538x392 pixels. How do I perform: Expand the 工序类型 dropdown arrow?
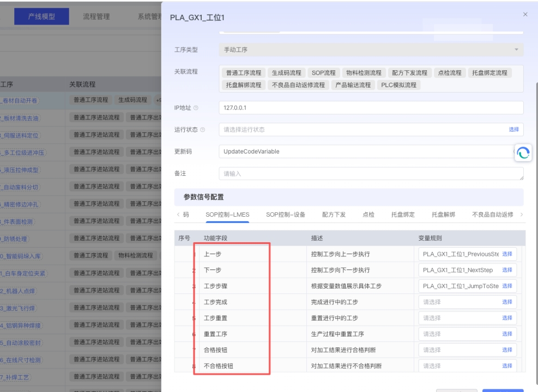click(516, 50)
